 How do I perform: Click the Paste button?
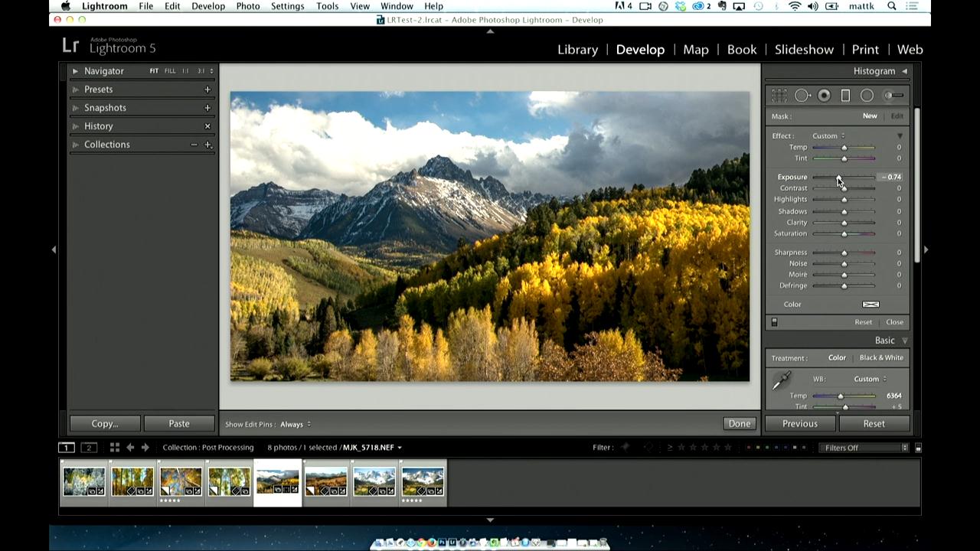[179, 423]
